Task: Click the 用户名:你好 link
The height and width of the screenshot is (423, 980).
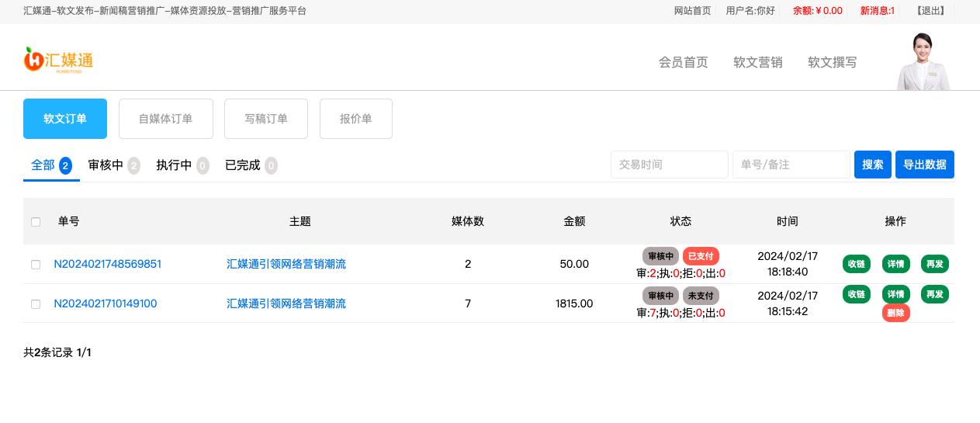Action: click(x=750, y=11)
